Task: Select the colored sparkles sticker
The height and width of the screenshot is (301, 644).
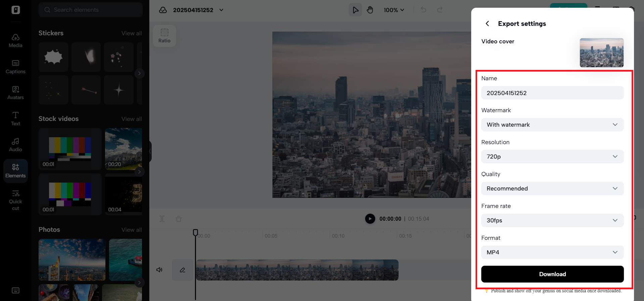Action: coord(53,90)
